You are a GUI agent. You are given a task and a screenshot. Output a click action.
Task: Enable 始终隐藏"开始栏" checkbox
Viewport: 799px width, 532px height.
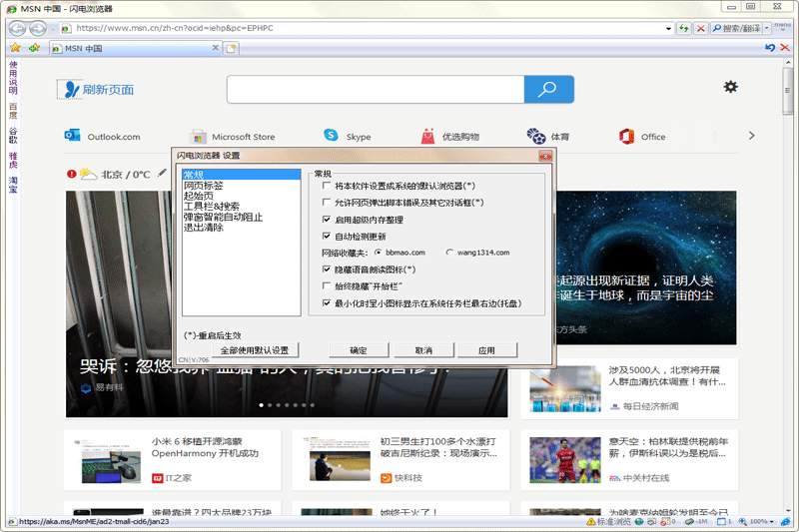[x=327, y=286]
